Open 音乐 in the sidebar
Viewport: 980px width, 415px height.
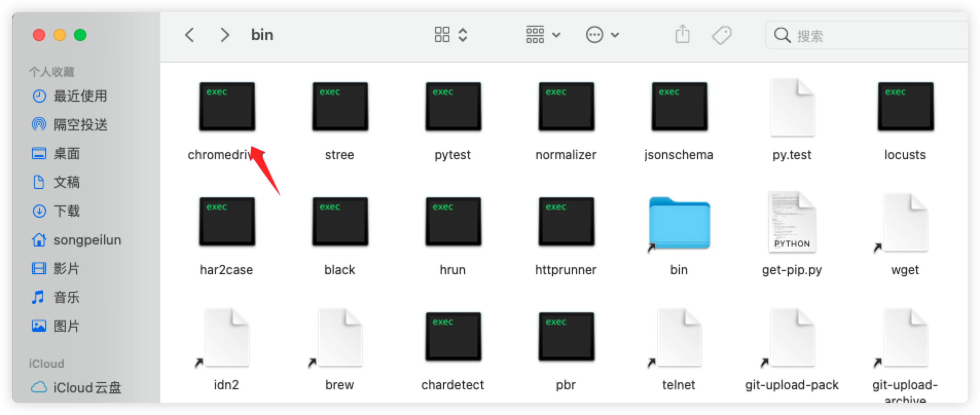click(x=57, y=297)
